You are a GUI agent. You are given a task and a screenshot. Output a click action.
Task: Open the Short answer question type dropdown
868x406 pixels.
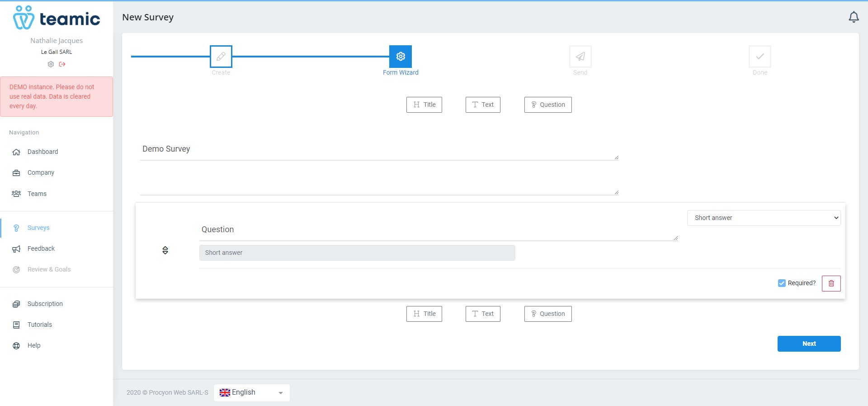[764, 218]
